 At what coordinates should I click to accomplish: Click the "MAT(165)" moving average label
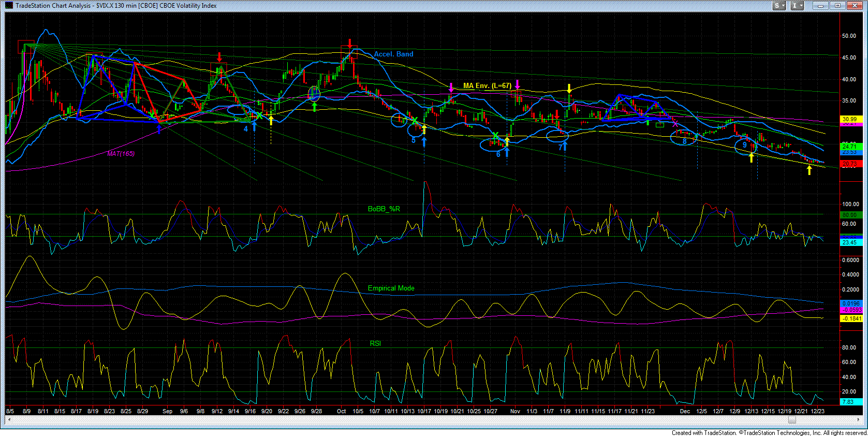point(121,154)
